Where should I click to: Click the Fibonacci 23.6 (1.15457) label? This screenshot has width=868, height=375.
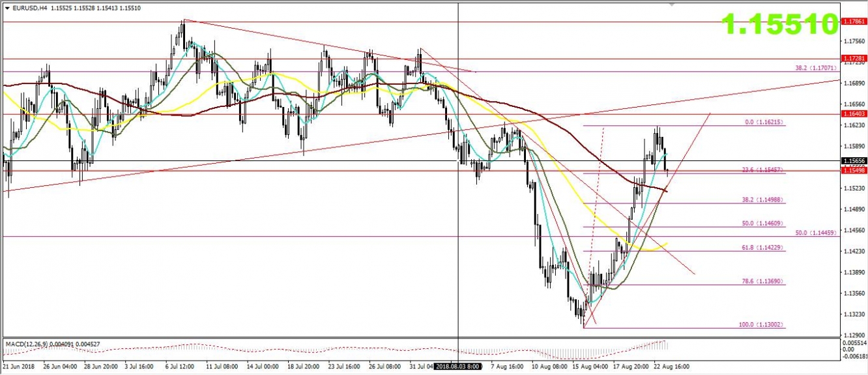click(764, 169)
